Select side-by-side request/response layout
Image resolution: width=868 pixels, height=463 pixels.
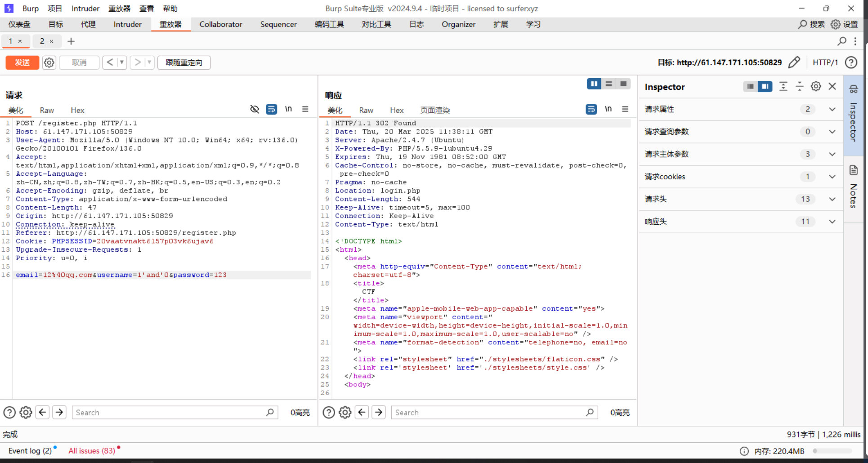pyautogui.click(x=594, y=84)
